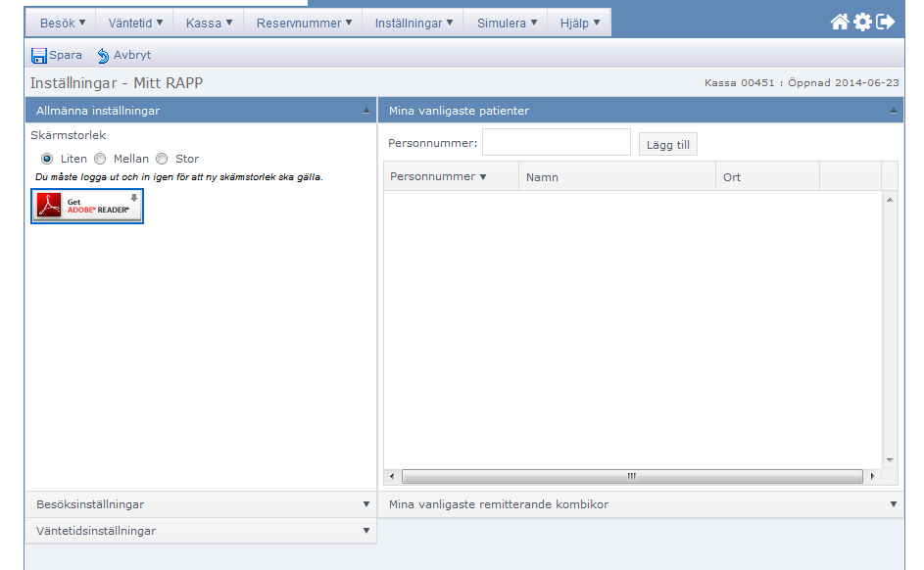Log out using the exit arrow icon
The image size is (924, 570).
[x=886, y=23]
